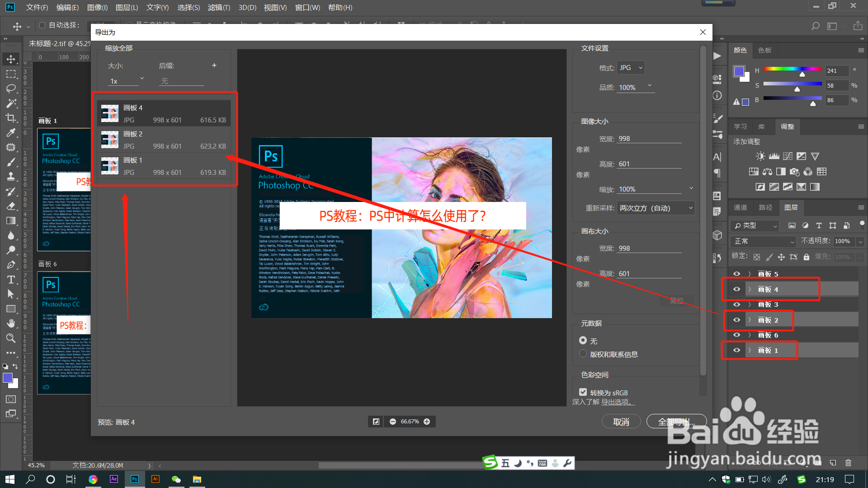Click the Color Balance adjustment icon
The image size is (868, 488).
(767, 172)
